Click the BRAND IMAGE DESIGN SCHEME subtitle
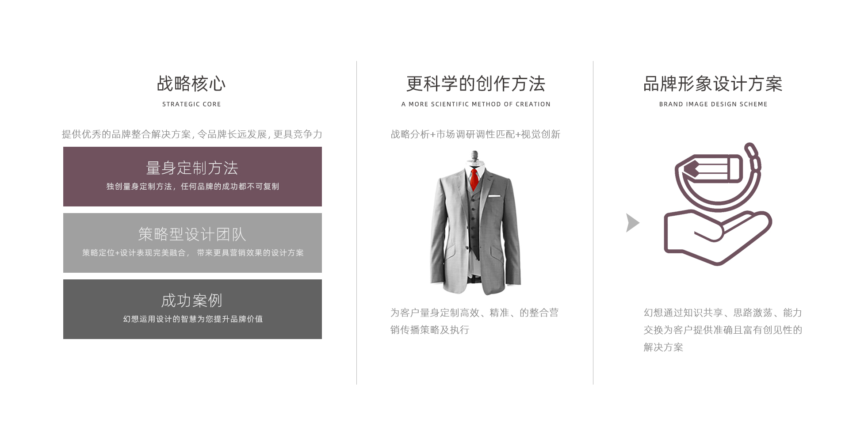Screen dimensions: 868x431 (x=713, y=104)
